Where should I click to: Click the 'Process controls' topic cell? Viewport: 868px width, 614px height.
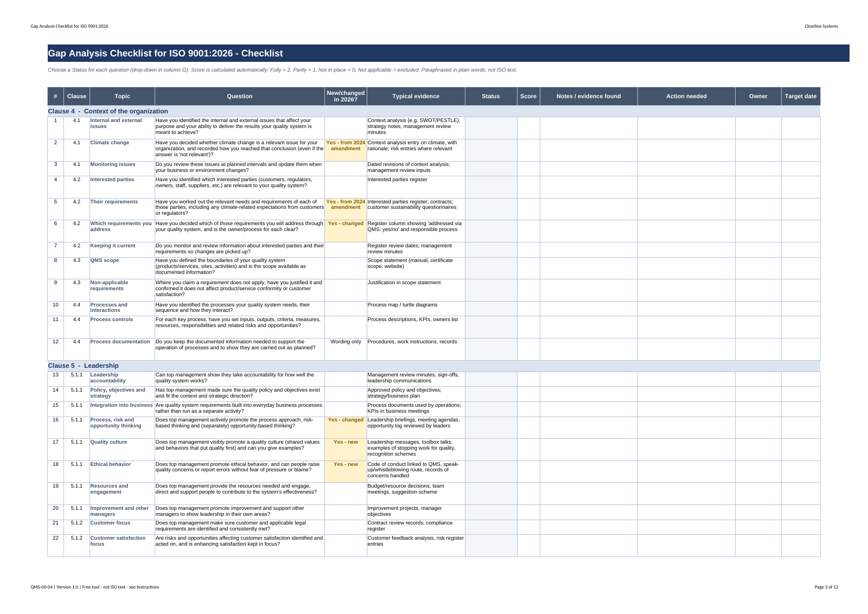(122, 327)
